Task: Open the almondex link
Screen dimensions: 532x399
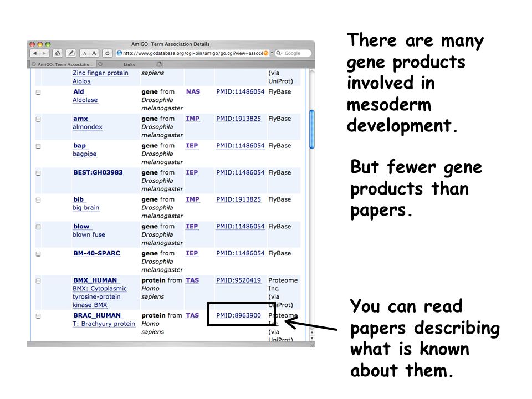Action: tap(88, 126)
